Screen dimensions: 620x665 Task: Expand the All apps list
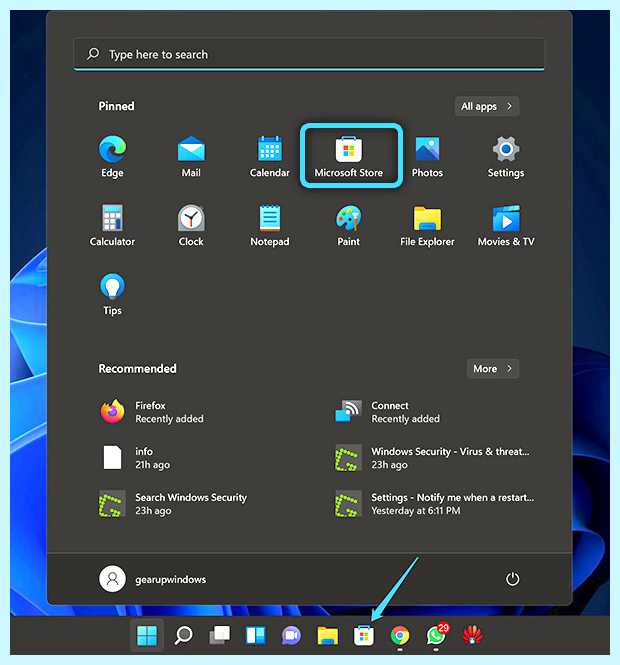pyautogui.click(x=487, y=106)
